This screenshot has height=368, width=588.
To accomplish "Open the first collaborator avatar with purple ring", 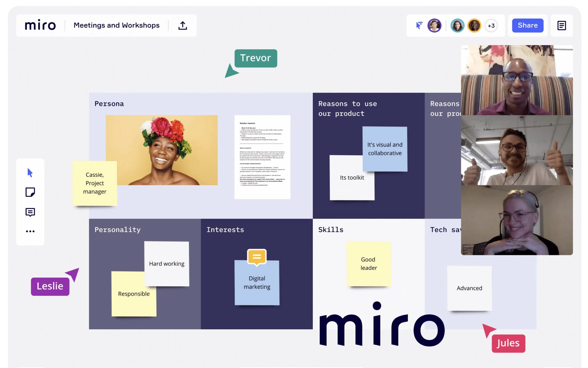I will click(x=434, y=25).
